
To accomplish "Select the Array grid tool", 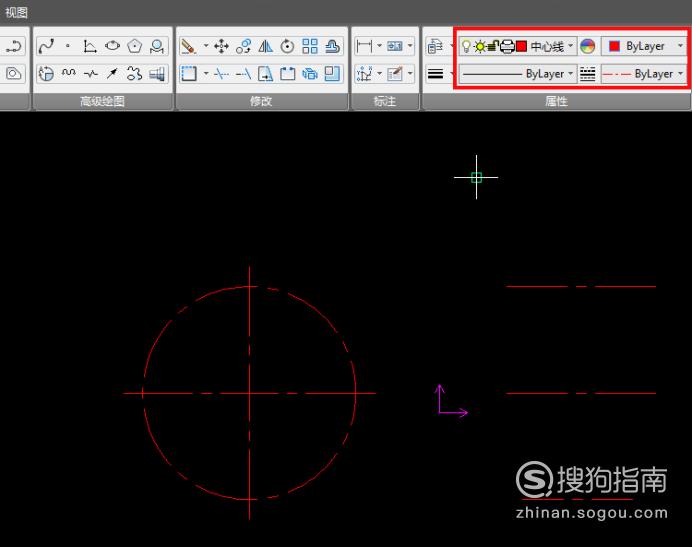I will [x=310, y=46].
